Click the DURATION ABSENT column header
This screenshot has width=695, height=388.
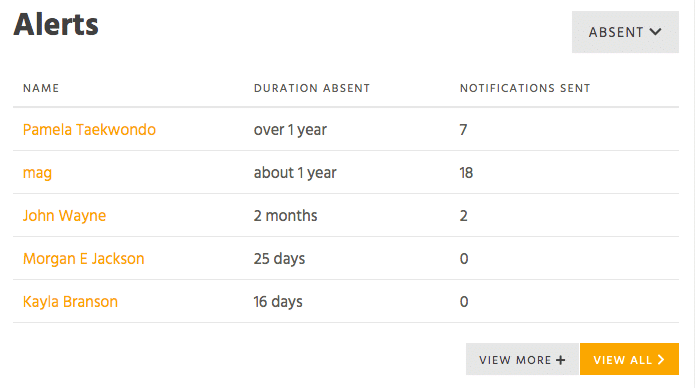[x=312, y=88]
